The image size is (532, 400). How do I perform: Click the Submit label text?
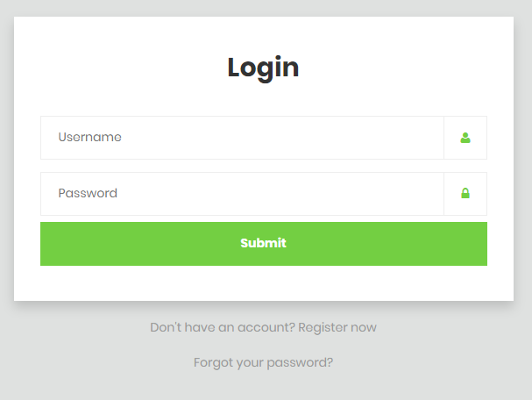coord(263,243)
